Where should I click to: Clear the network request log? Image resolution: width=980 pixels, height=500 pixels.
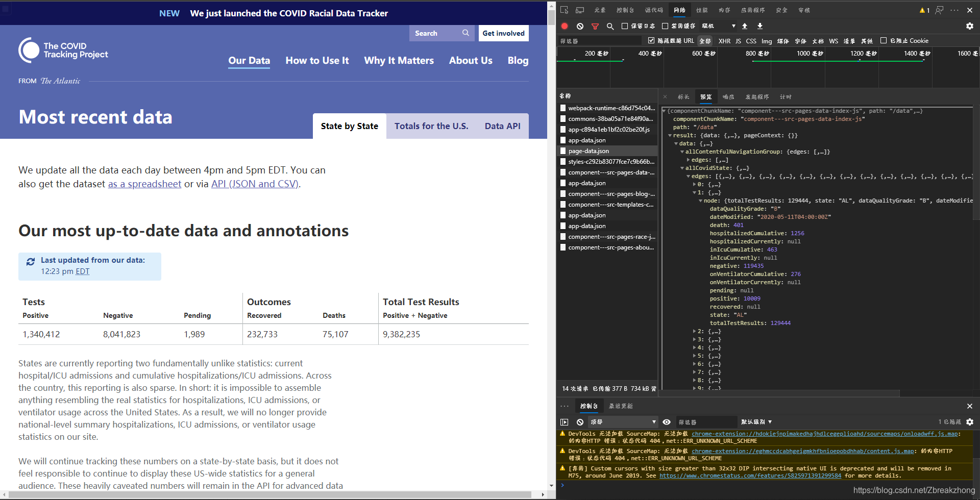coord(580,26)
